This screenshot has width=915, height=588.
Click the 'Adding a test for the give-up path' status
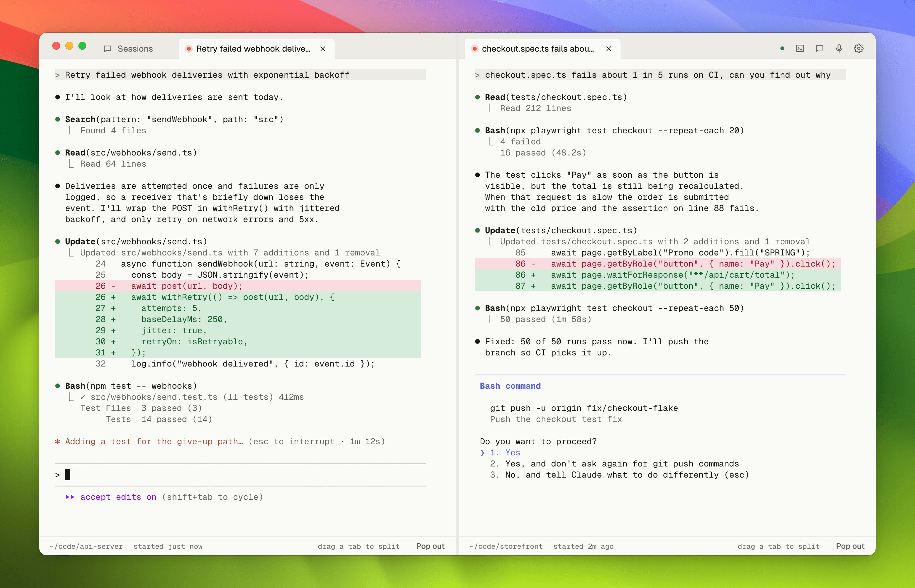154,441
